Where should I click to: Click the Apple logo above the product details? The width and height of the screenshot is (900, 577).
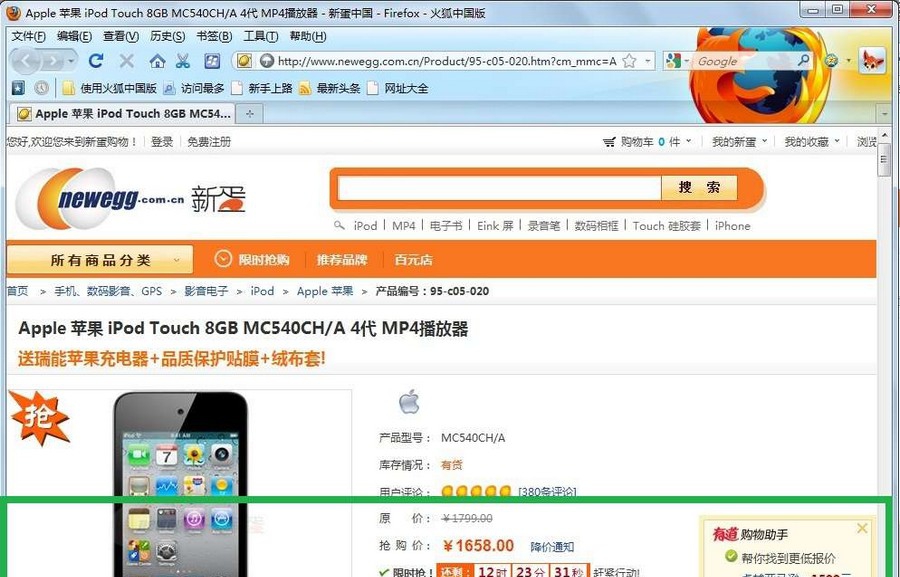pos(410,402)
